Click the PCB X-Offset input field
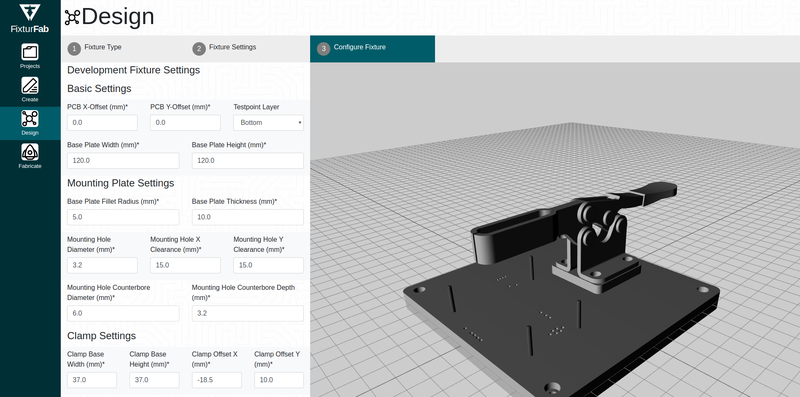Viewport: 800px width, 397px height. (102, 122)
